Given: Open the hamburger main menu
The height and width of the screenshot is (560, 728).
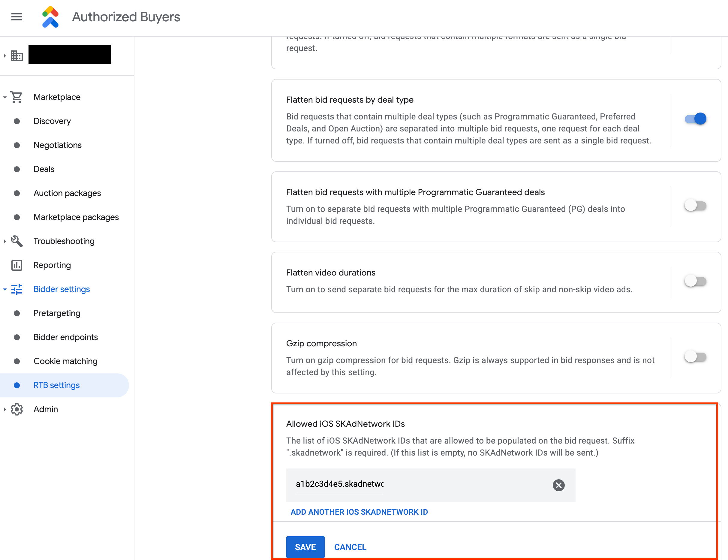Looking at the screenshot, I should pyautogui.click(x=17, y=17).
